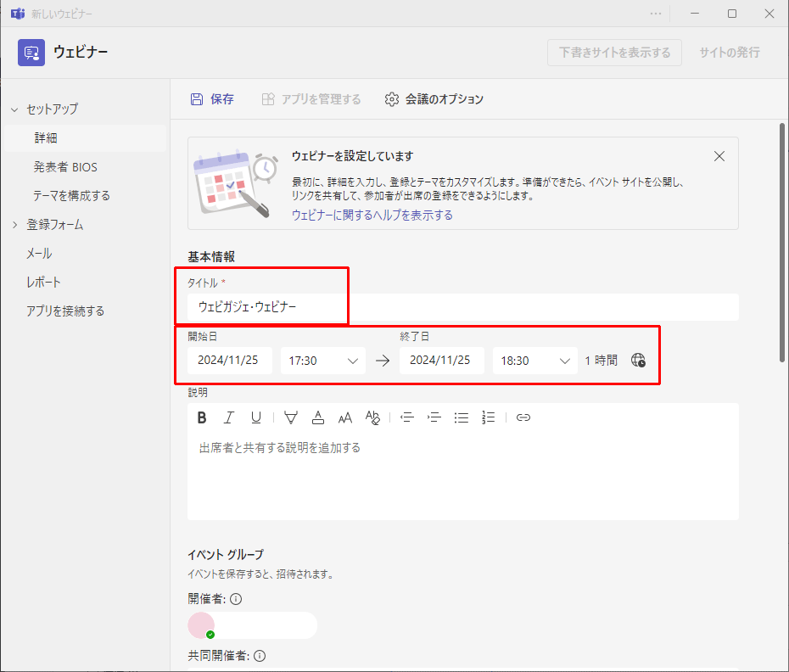Image resolution: width=789 pixels, height=672 pixels.
Task: Open the text highlight color picker
Action: (x=291, y=417)
